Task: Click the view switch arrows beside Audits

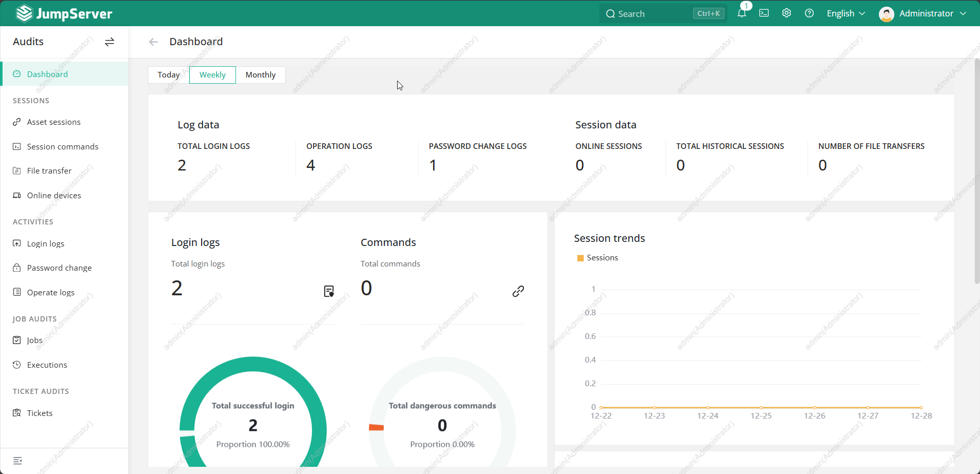Action: pos(109,42)
